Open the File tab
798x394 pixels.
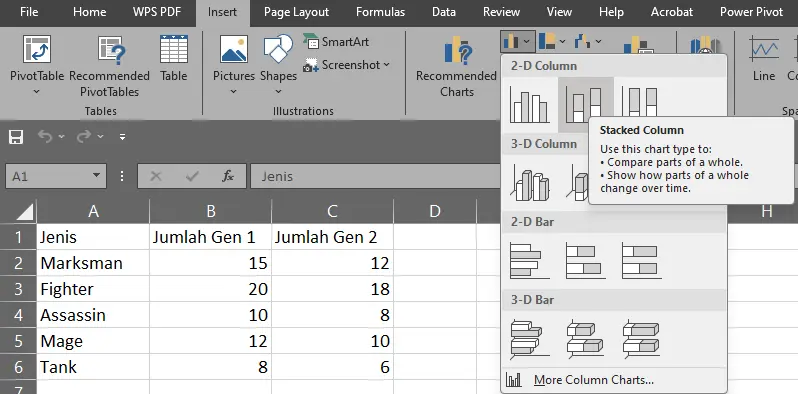[x=29, y=12]
